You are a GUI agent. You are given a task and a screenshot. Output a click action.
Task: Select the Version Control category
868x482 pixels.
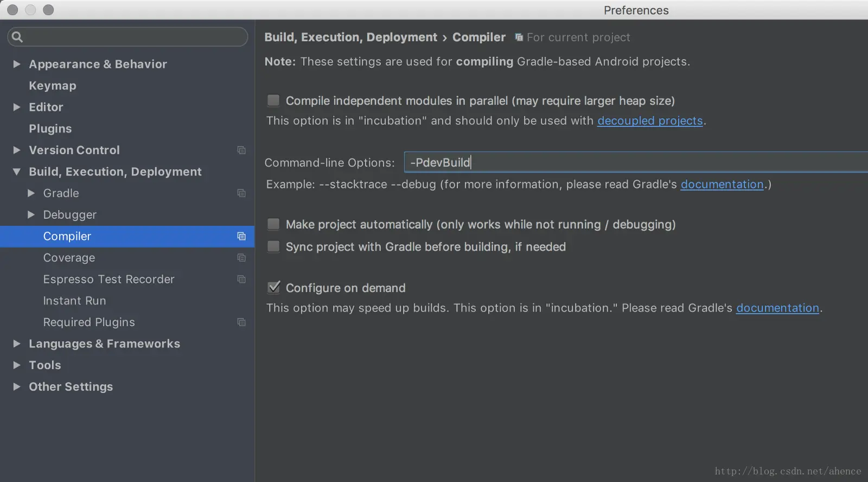pos(74,150)
